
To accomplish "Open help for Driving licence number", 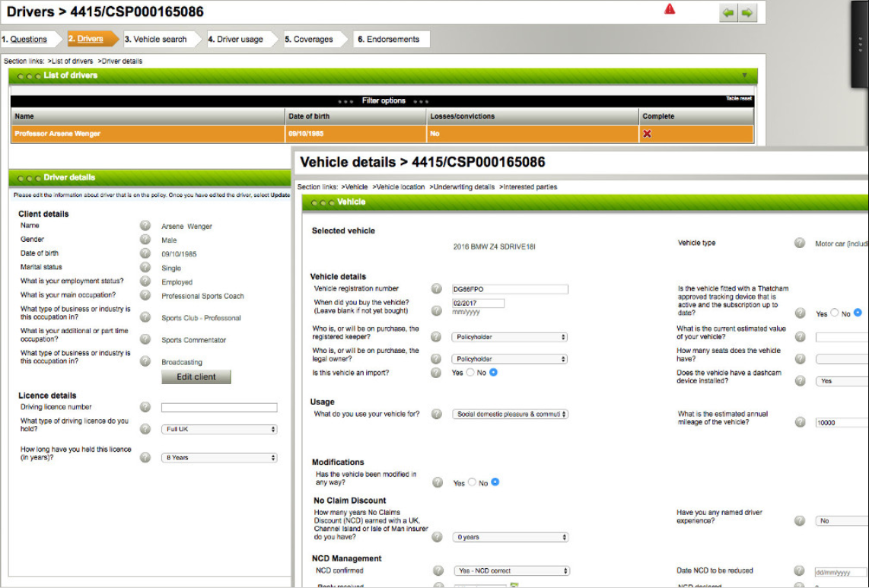I will coord(145,407).
